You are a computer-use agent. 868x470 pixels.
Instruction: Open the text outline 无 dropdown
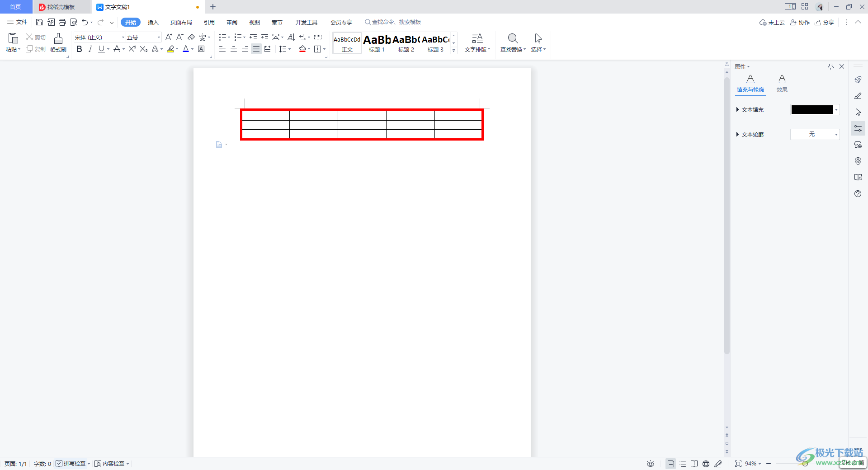tap(815, 134)
